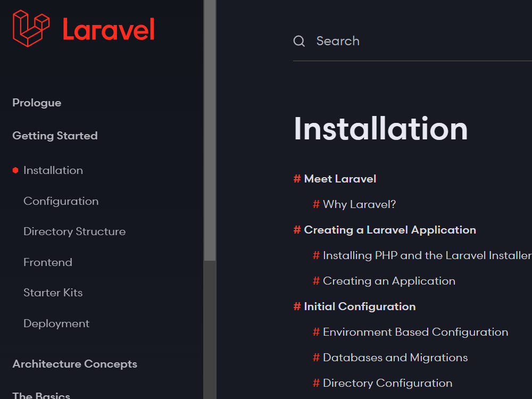
Task: Open the Starter Kits page
Action: coord(53,293)
